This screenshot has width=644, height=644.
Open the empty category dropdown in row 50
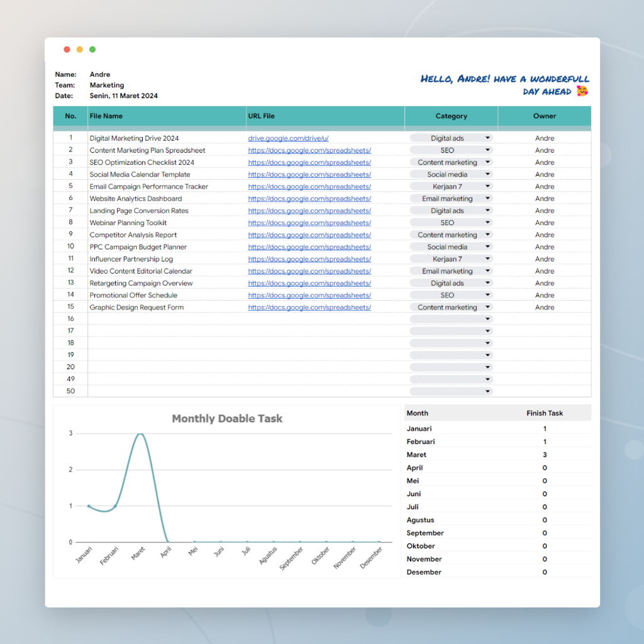pos(487,391)
